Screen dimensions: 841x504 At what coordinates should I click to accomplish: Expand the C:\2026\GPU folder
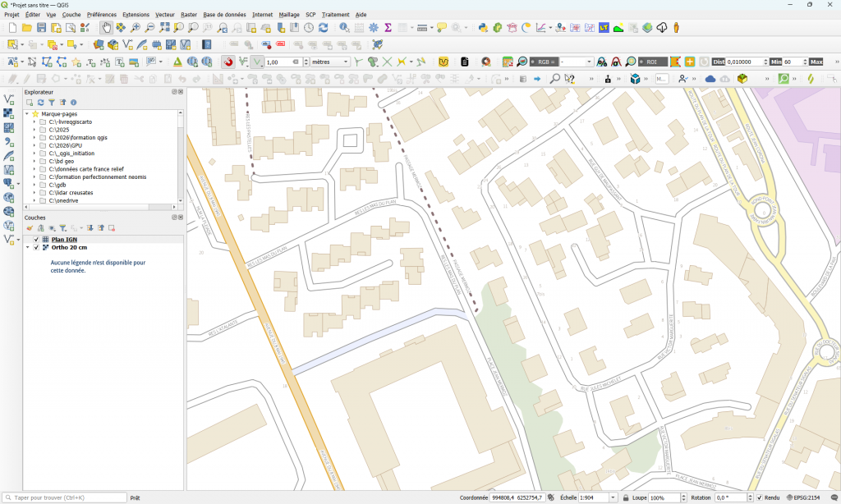click(34, 145)
